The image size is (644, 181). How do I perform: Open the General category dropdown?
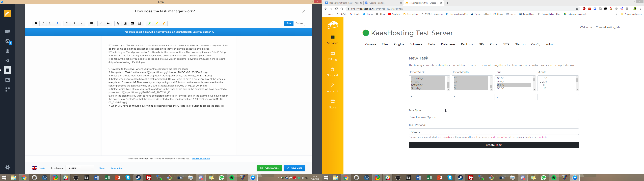(80, 168)
